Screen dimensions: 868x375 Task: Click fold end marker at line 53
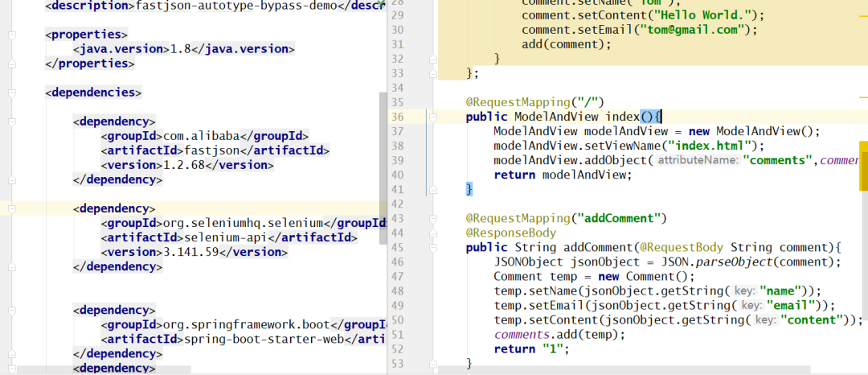coord(433,364)
